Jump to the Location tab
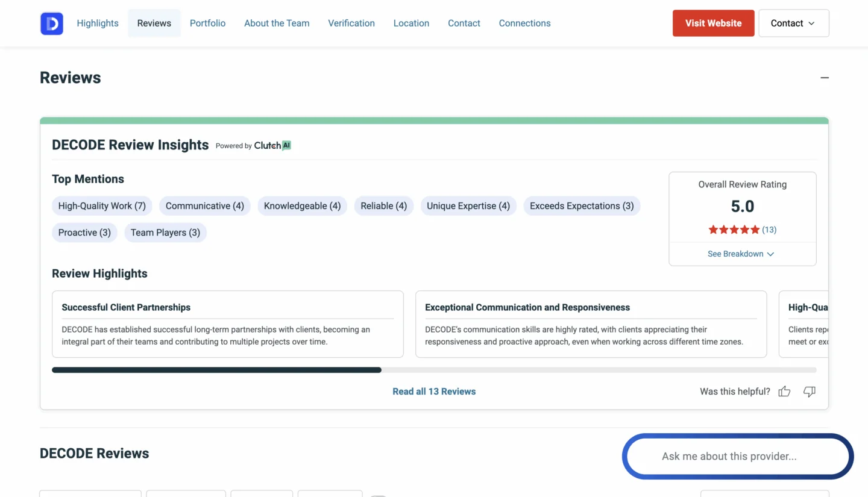The height and width of the screenshot is (497, 868). coord(411,23)
